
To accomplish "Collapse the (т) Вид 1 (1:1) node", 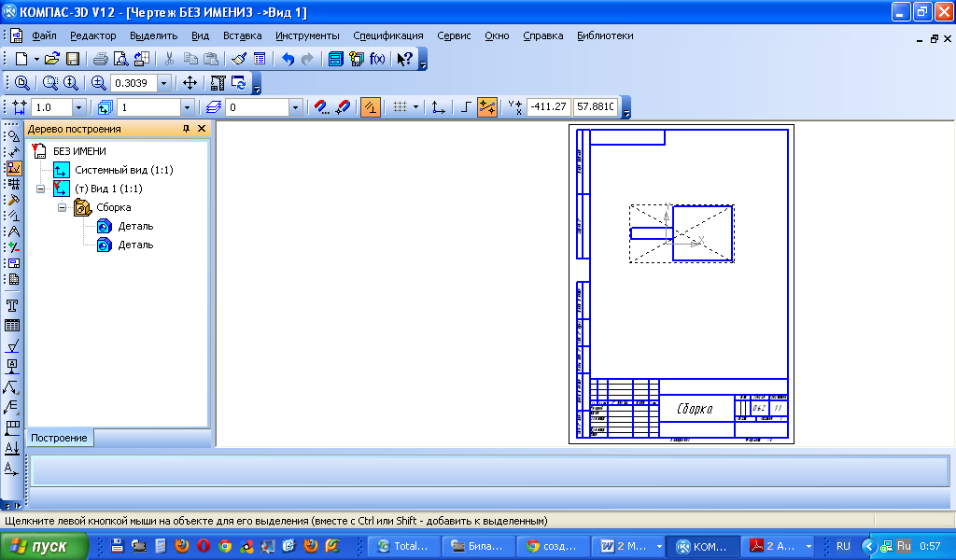I will (x=40, y=189).
